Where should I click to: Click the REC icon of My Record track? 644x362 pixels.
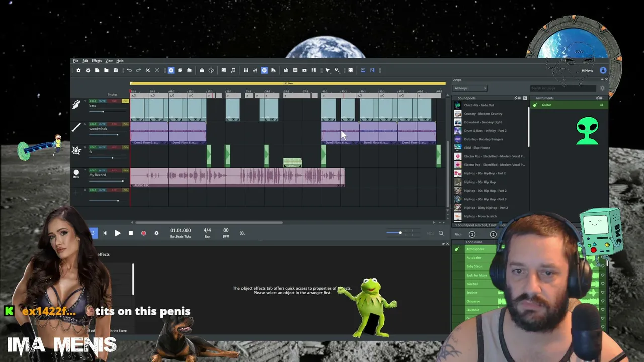76,174
